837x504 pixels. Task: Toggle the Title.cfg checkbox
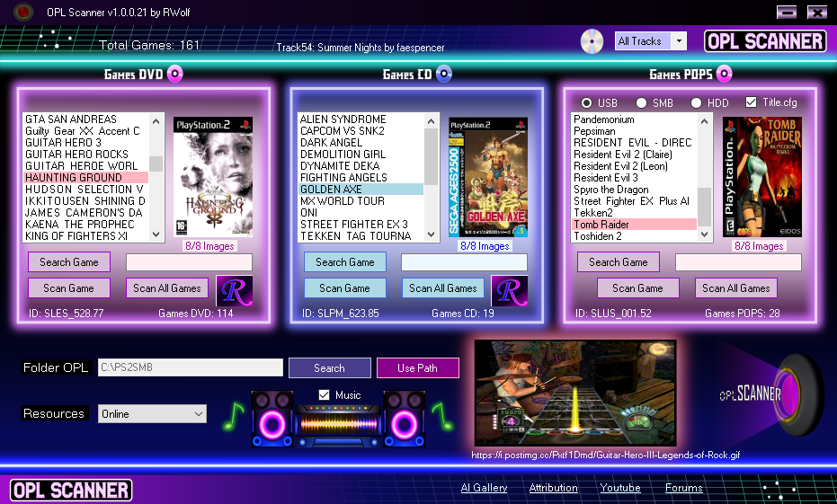point(751,102)
